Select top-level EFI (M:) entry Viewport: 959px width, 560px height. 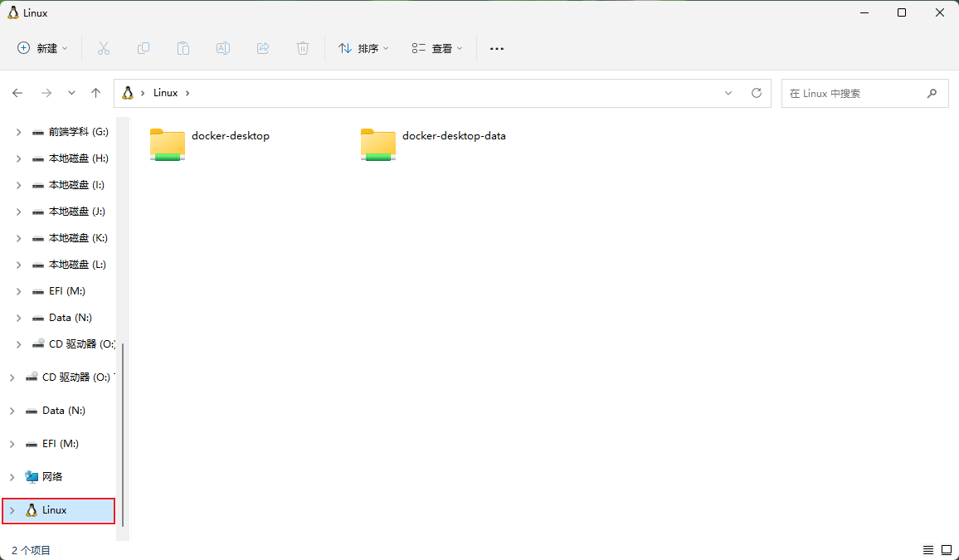(60, 444)
